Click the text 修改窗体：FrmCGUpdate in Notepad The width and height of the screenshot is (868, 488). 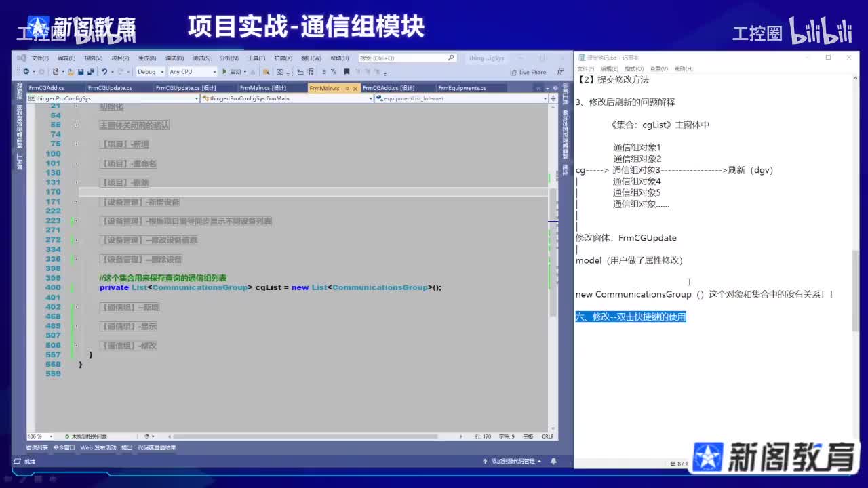tap(626, 238)
